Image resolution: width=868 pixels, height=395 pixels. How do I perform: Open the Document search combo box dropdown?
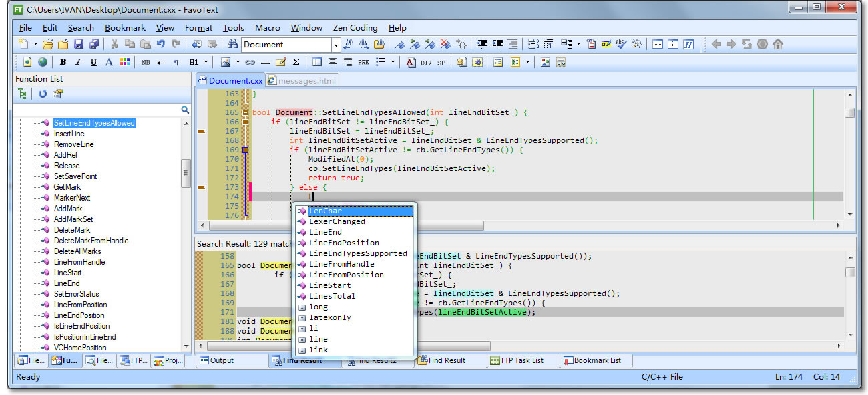[x=336, y=45]
